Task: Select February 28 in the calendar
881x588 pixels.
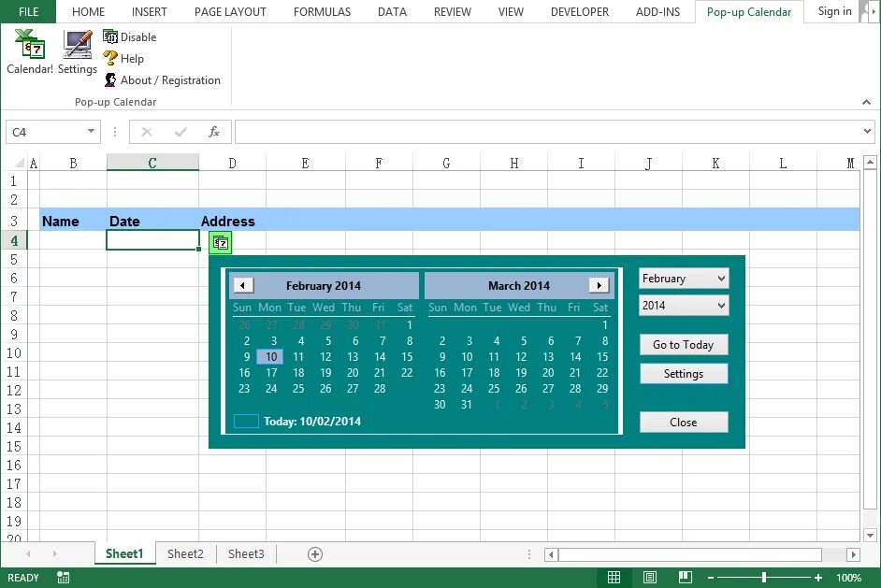Action: 380,389
